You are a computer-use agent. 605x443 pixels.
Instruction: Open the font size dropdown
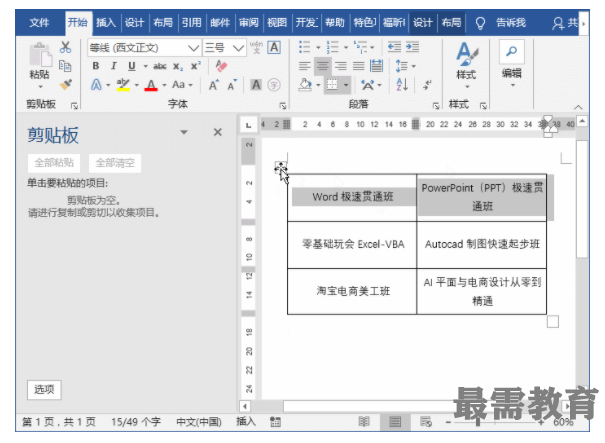[238, 48]
